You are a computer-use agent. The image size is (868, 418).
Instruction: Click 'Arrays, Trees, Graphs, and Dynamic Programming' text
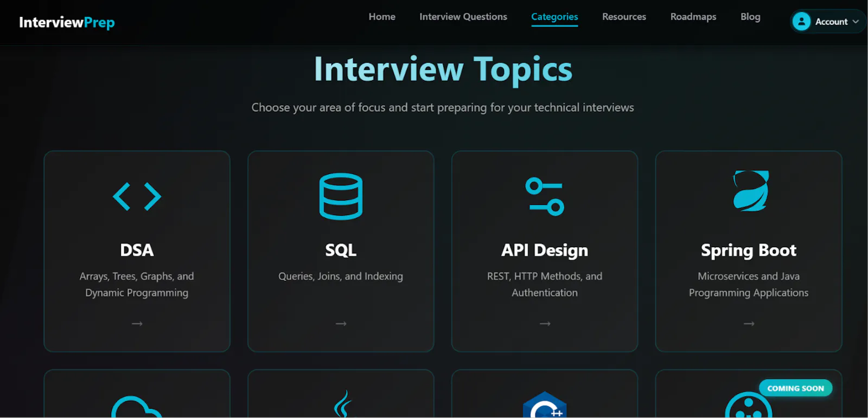(137, 285)
